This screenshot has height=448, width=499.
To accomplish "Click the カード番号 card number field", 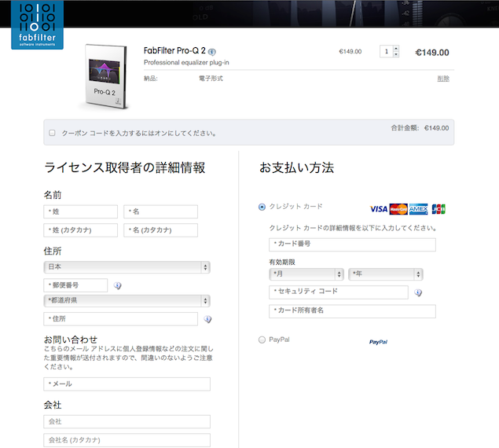I will pyautogui.click(x=352, y=245).
